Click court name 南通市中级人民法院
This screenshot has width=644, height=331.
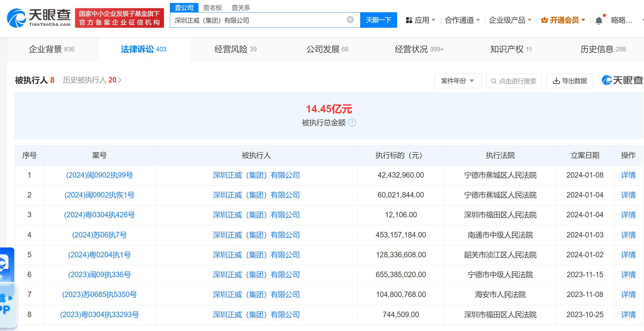[500, 235]
